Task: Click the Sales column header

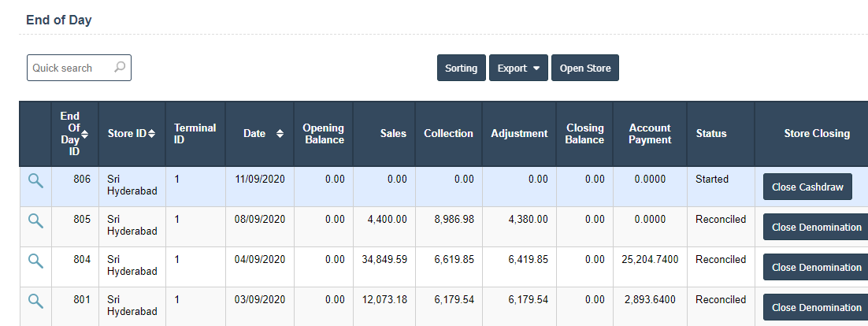Action: pyautogui.click(x=393, y=134)
